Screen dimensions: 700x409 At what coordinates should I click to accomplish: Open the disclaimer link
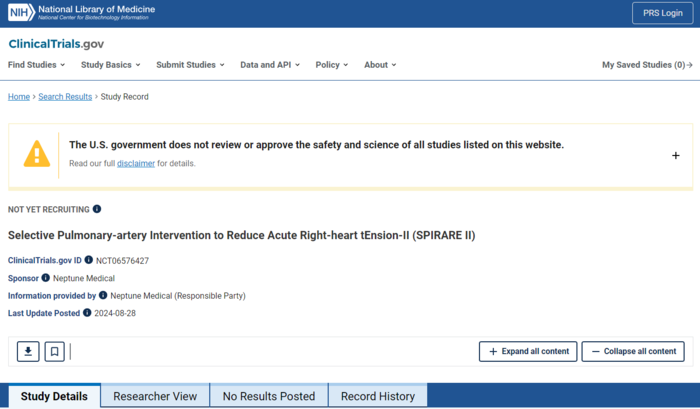(x=136, y=163)
